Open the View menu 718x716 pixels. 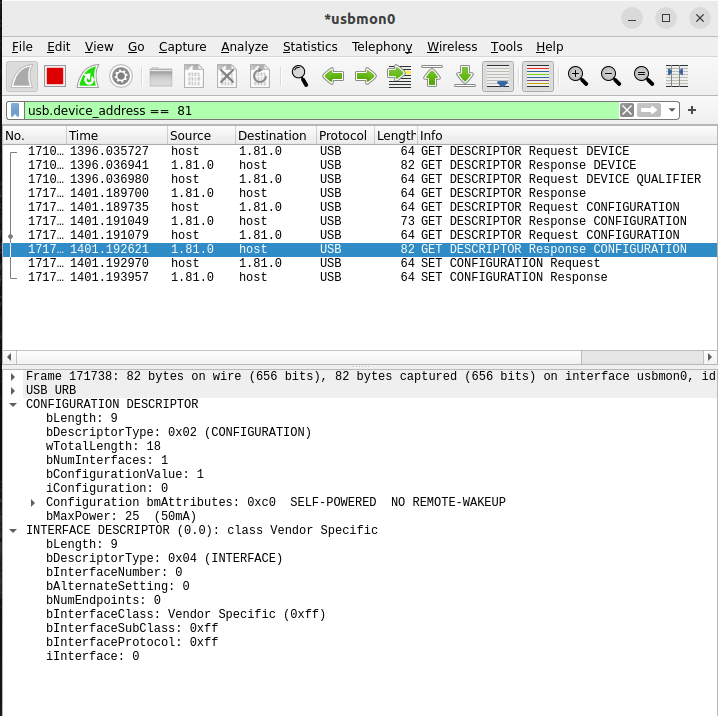98,47
